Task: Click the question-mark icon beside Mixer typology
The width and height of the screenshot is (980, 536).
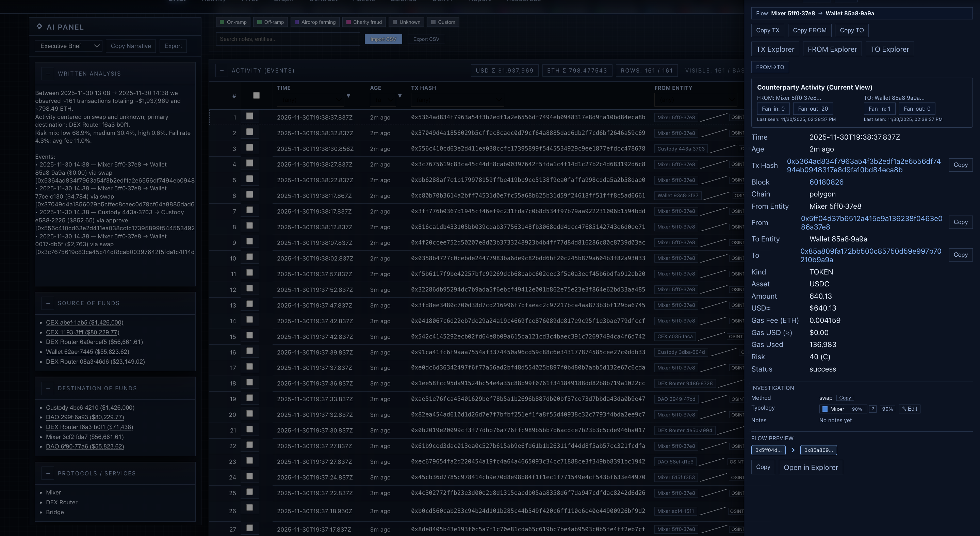Action: (x=873, y=409)
